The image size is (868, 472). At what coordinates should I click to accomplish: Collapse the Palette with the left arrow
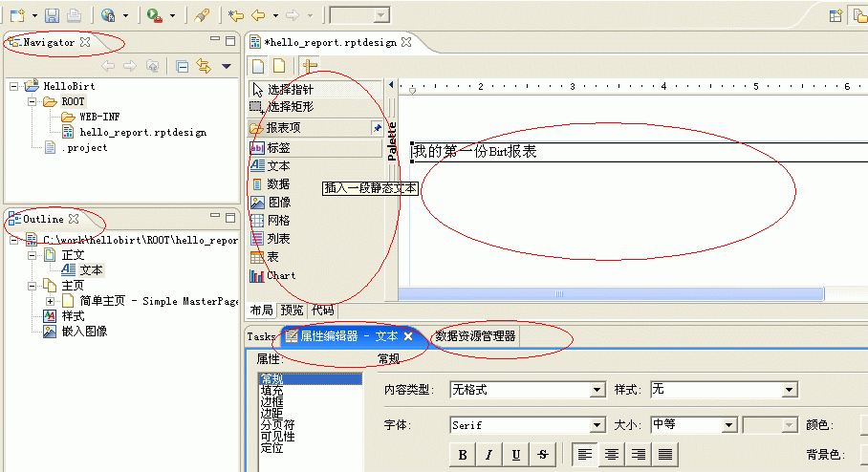391,85
